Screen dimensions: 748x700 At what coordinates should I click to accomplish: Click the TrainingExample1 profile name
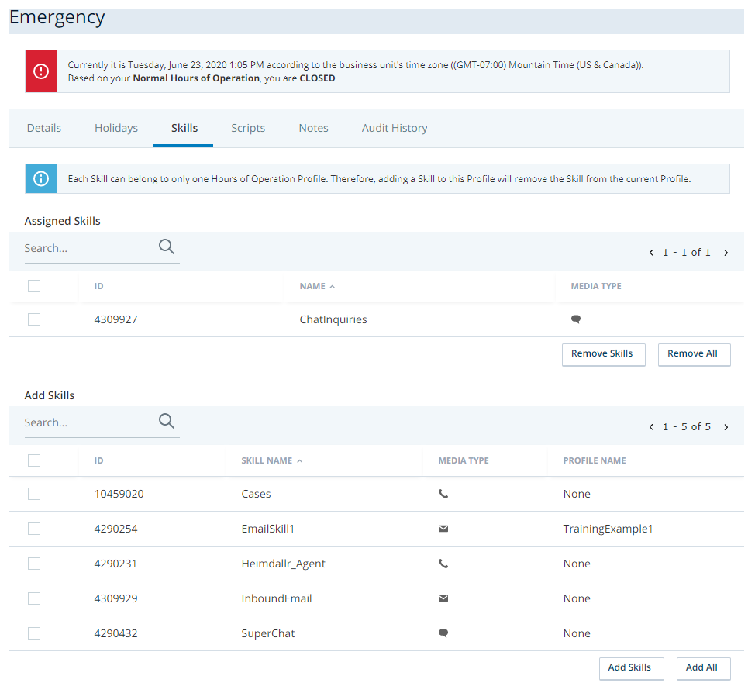[608, 529]
